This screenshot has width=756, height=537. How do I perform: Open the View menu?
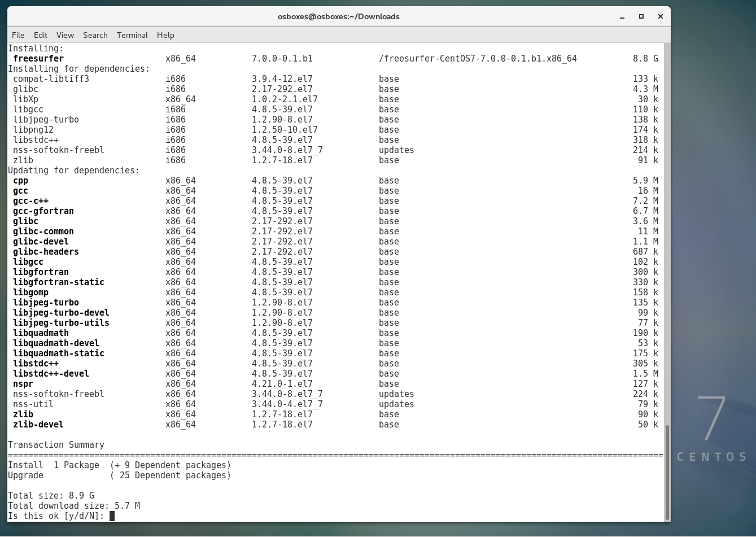tap(65, 35)
